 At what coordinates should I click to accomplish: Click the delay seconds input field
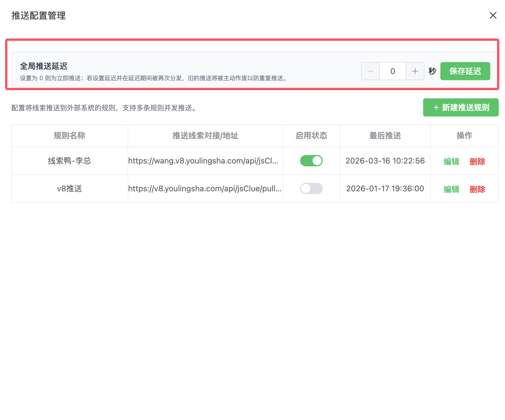[x=392, y=71]
